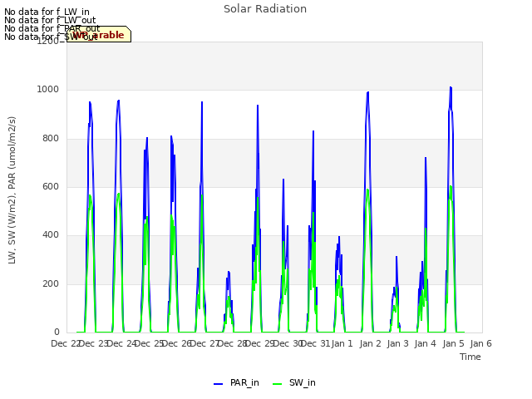Image resolution: width=532 pixels, height=399 pixels.
Task: Click the 1000 y-axis tick label
Action: [x=48, y=90]
